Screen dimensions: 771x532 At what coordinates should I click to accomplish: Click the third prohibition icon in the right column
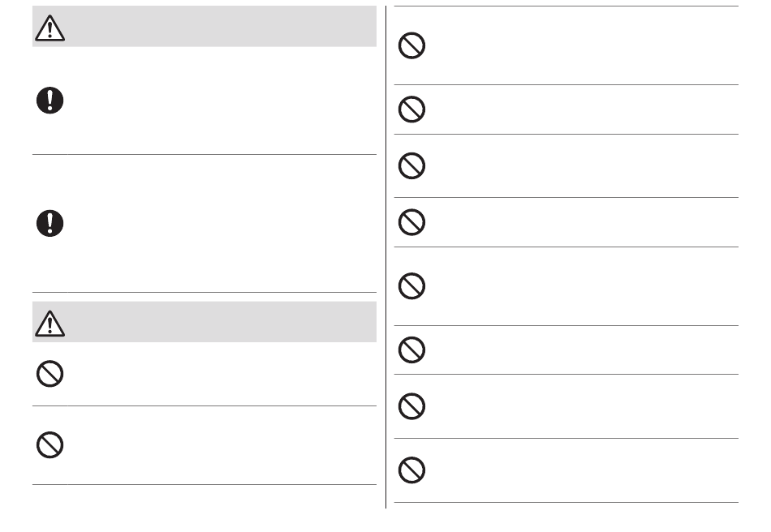click(x=411, y=165)
